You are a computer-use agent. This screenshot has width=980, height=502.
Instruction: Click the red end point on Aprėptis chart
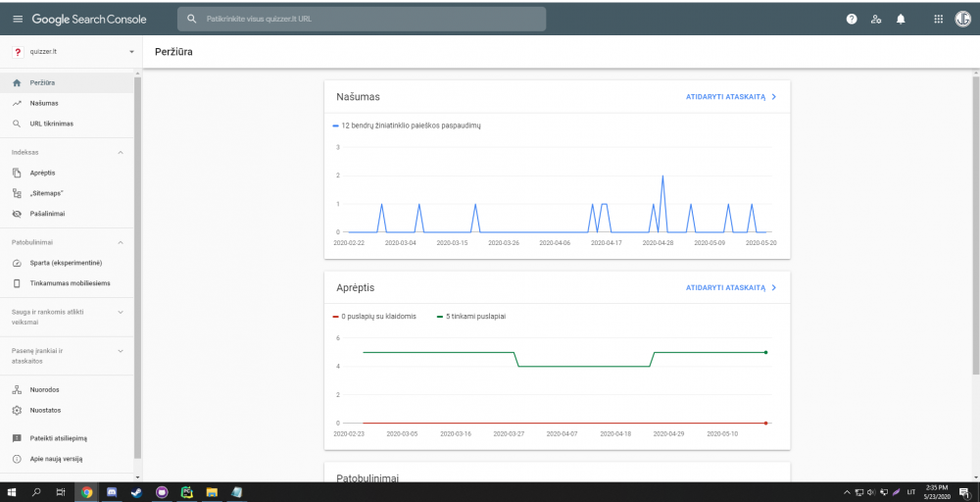[765, 424]
